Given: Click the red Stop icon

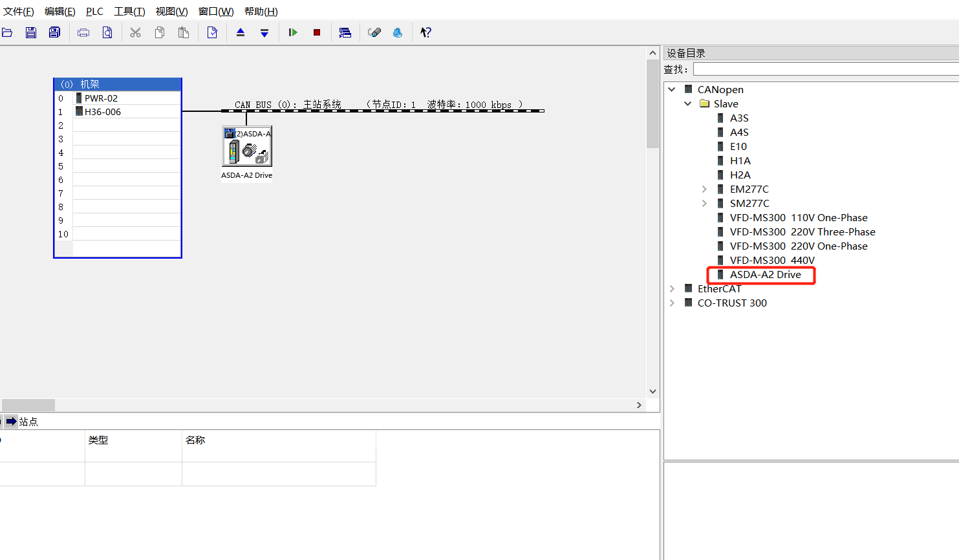Looking at the screenshot, I should 317,32.
